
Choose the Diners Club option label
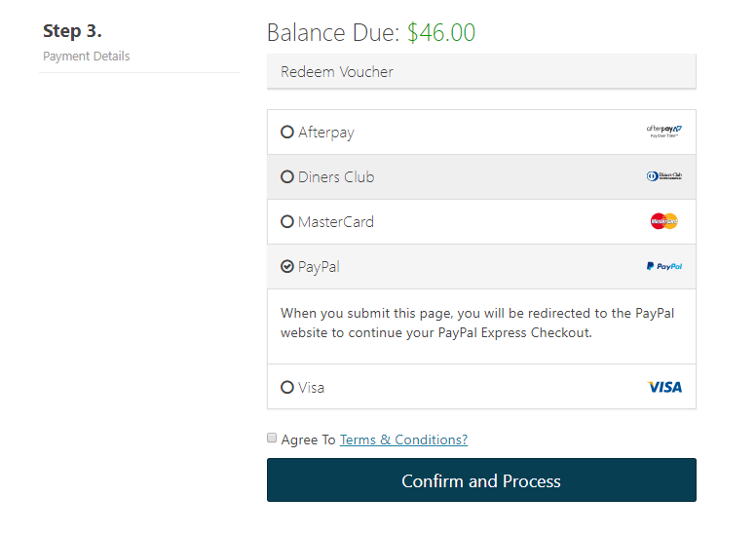tap(336, 177)
